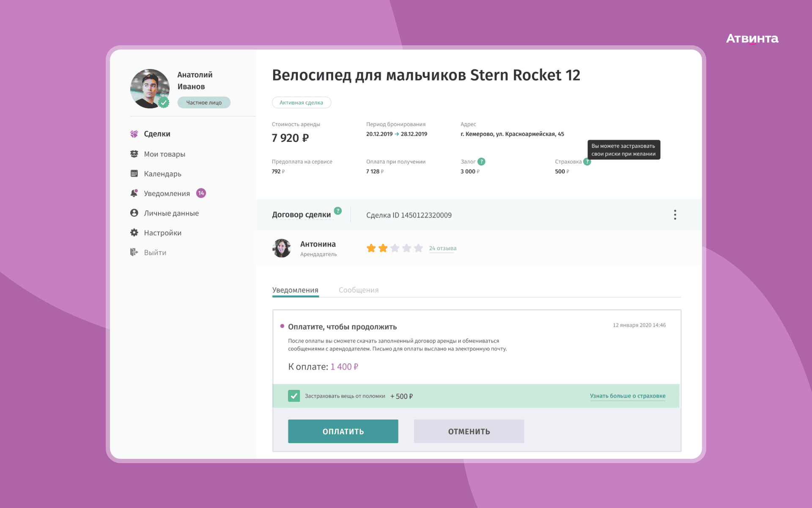Select the Уведомления tab under landlord
This screenshot has width=812, height=508.
[295, 290]
